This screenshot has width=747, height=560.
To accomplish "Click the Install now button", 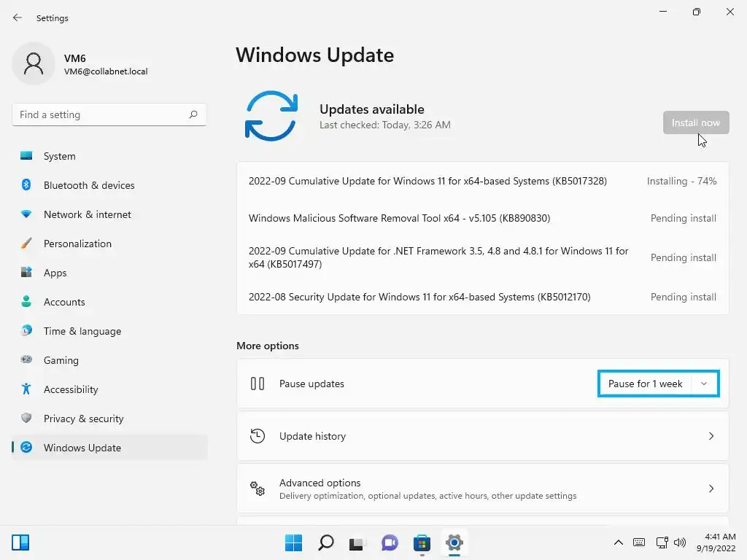I will pos(695,122).
